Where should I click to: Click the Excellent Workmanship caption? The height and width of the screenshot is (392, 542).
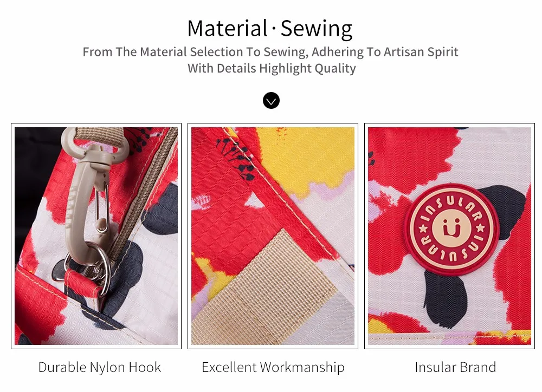[x=273, y=367]
